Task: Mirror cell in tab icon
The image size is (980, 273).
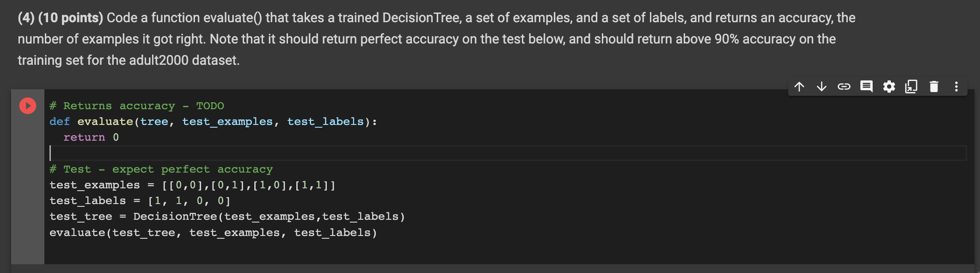Action: pyautogui.click(x=911, y=87)
